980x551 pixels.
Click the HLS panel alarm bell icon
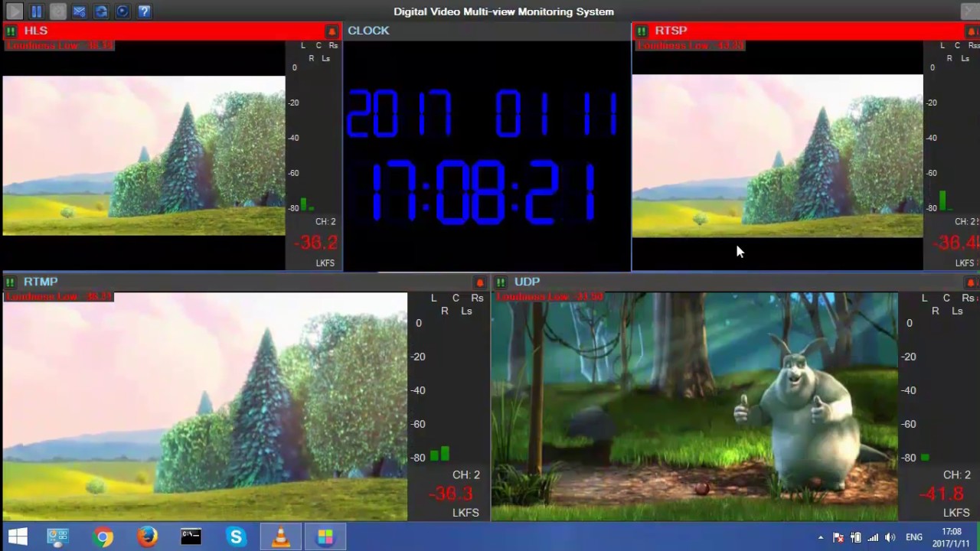click(332, 31)
